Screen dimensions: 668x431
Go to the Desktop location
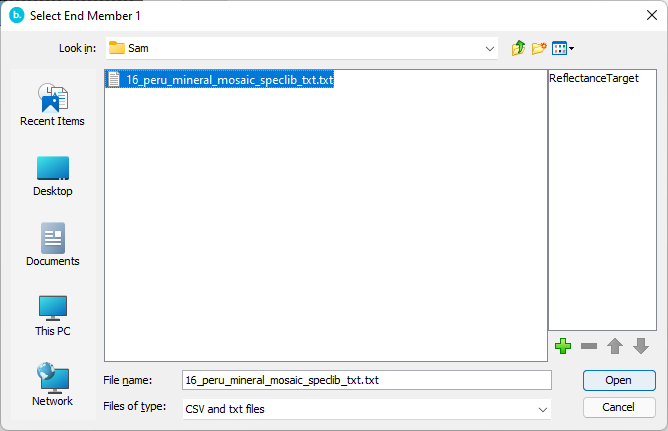[x=52, y=175]
